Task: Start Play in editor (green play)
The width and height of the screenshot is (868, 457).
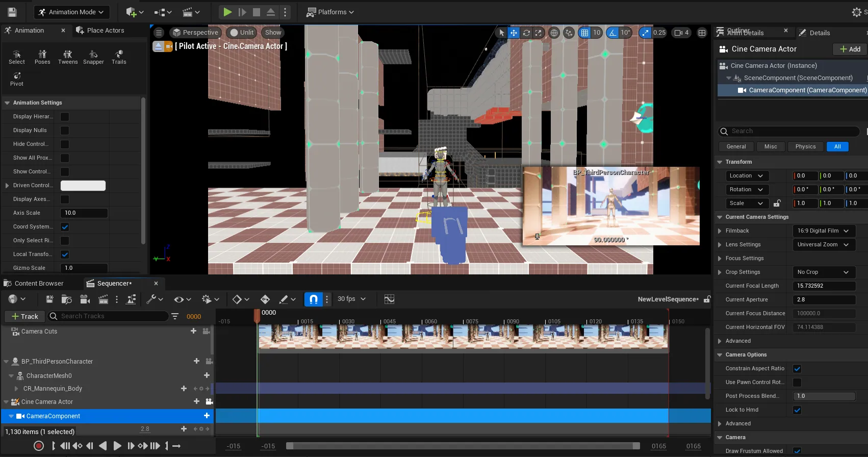Action: click(x=227, y=12)
